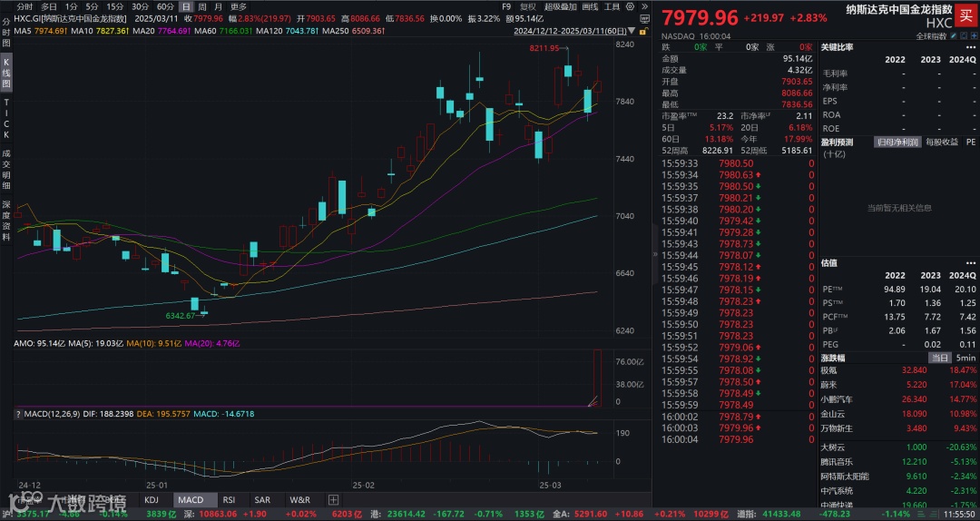This screenshot has width=980, height=521.
Task: Open 小鹏汽车 stock row
Action: (898, 399)
